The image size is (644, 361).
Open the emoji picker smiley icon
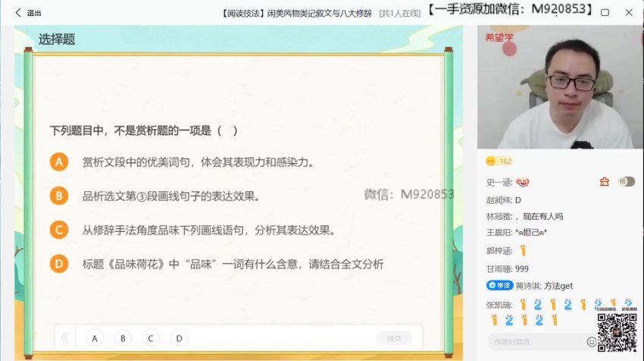tap(592, 342)
